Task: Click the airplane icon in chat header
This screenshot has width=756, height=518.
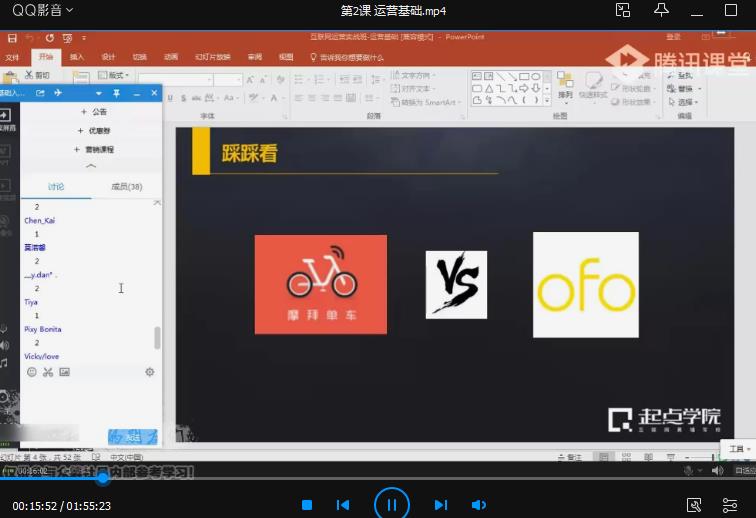Action: coord(58,93)
